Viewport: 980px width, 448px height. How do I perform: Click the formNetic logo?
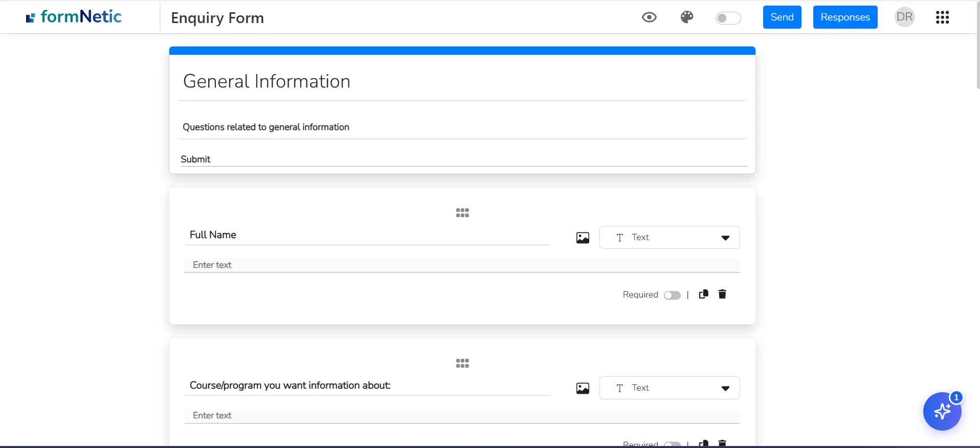pos(74,17)
